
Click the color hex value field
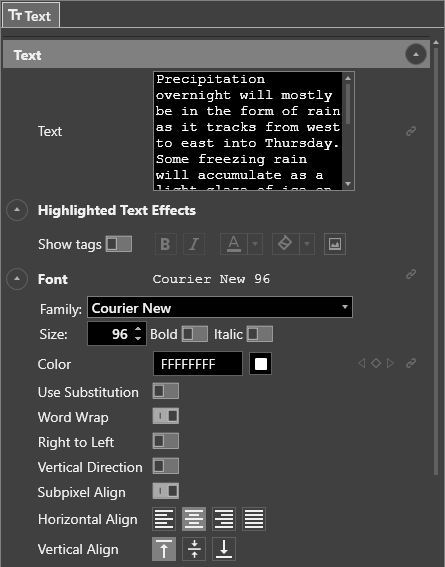(x=198, y=364)
